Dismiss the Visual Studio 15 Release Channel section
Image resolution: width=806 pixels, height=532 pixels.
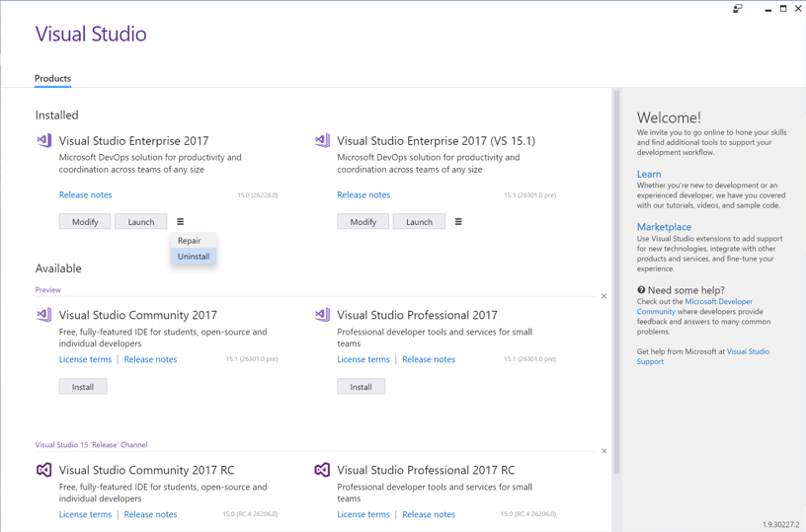[604, 451]
